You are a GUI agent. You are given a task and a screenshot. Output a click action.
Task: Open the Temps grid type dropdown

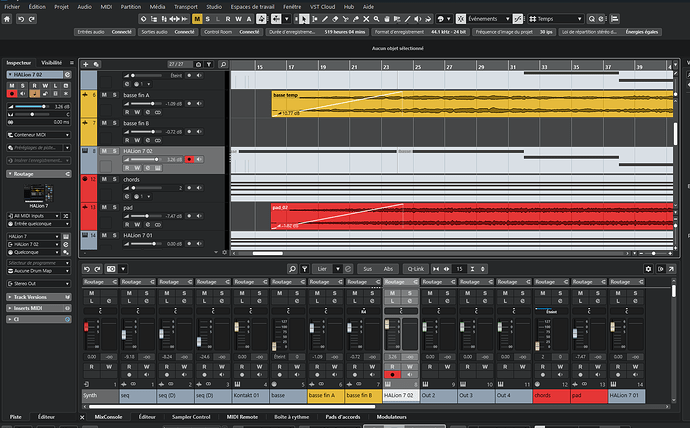[556, 19]
